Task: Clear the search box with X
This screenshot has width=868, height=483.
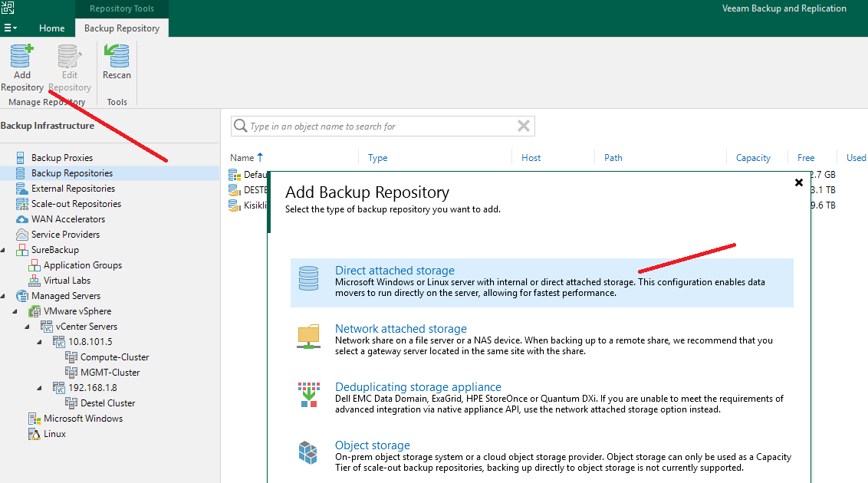Action: pos(523,127)
